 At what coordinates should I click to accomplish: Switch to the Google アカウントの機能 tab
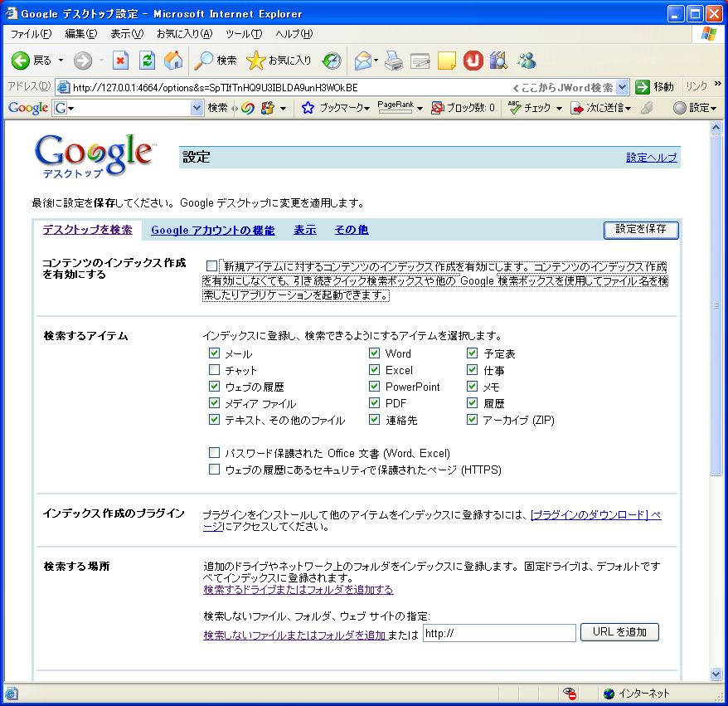[x=212, y=231]
